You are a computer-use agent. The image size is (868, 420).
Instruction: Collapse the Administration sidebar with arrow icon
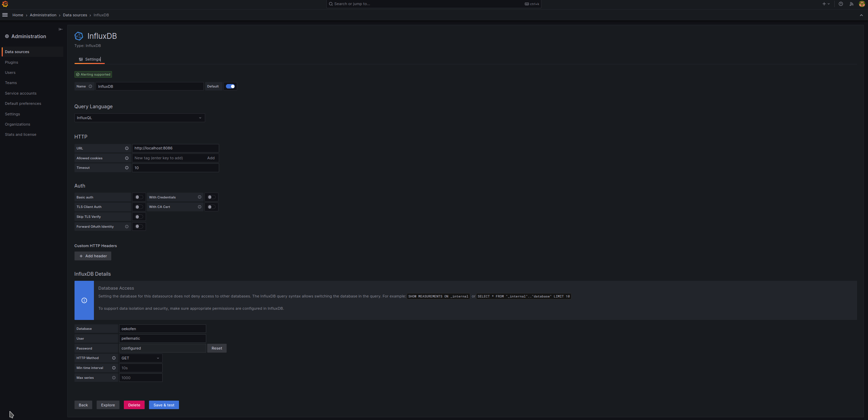click(61, 29)
